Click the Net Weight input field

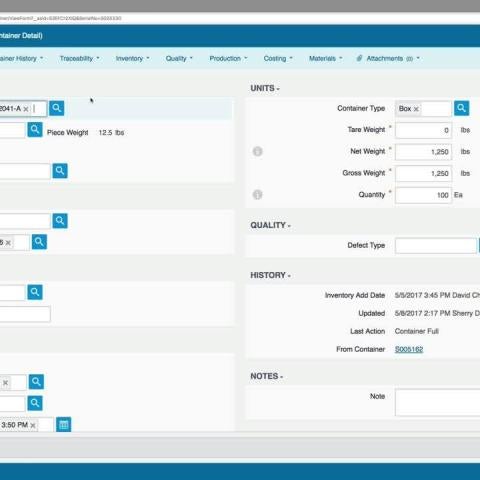[x=423, y=152]
